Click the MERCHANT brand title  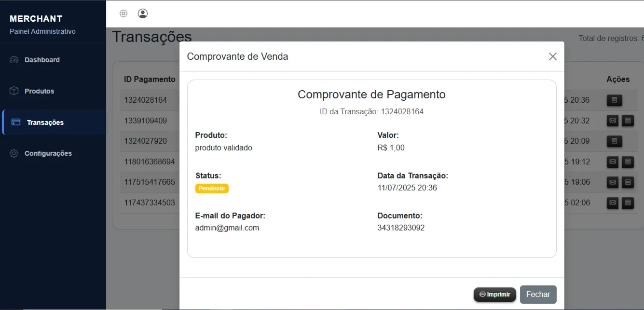click(36, 19)
